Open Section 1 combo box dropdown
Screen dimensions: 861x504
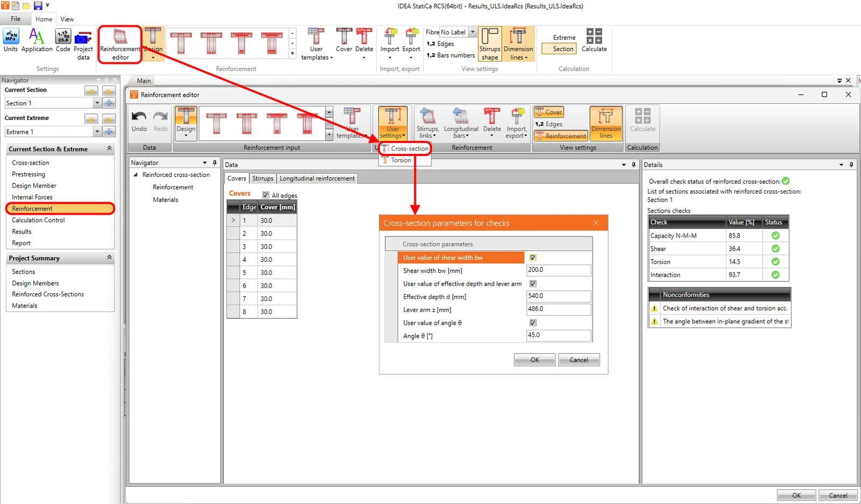(x=97, y=103)
